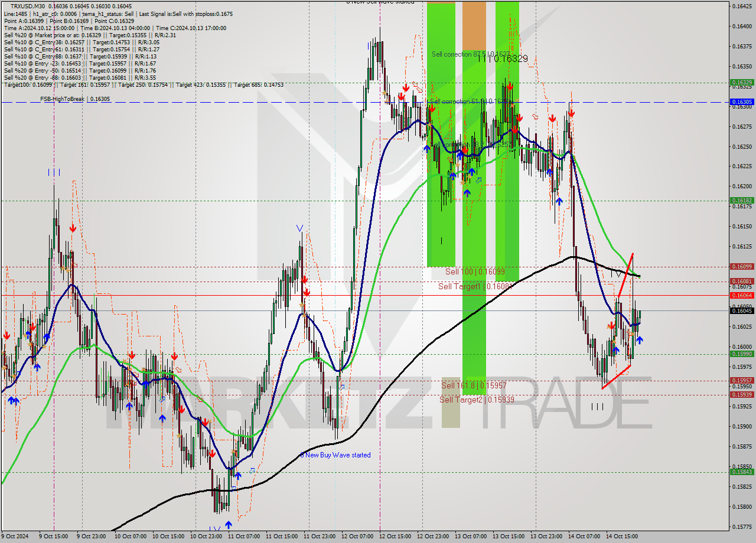Click the FSB-HighToBreak 0.16305 label
This screenshot has height=543, width=756.
pyautogui.click(x=75, y=99)
